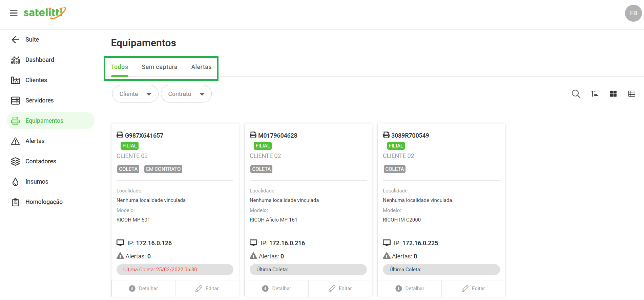This screenshot has width=644, height=300.
Task: Open the FB user avatar menu
Action: (633, 13)
